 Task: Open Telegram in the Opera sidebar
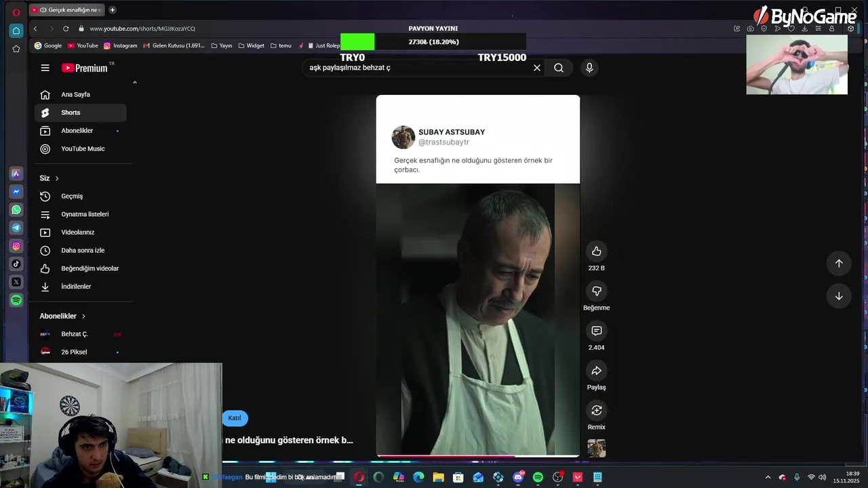16,228
